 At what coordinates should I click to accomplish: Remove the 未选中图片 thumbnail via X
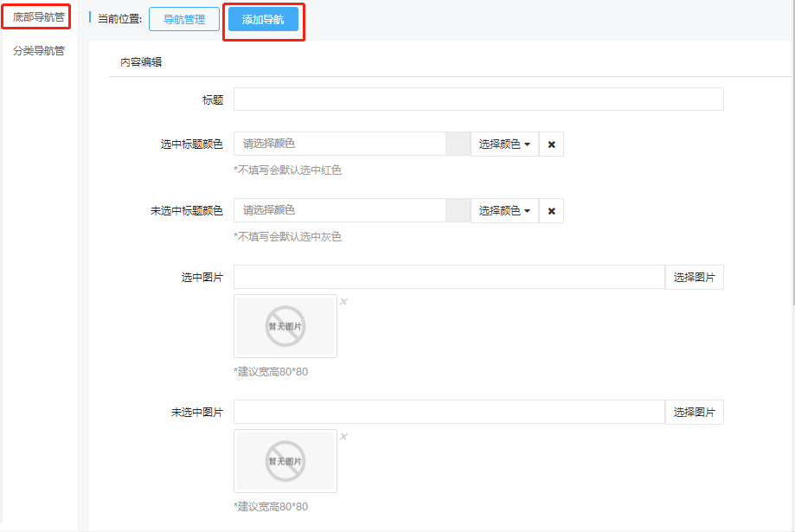[343, 436]
